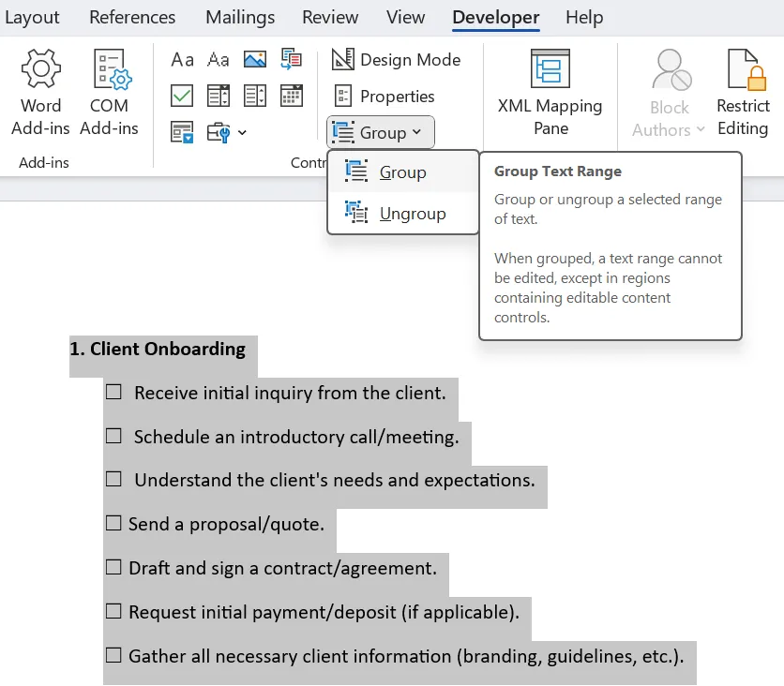The image size is (784, 686).
Task: Check 'Schedule an introductory call/meeting' box
Action: pos(113,436)
